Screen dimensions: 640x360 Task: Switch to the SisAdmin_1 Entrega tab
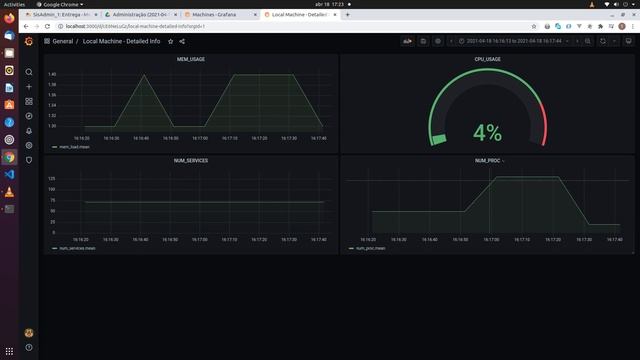click(x=60, y=15)
